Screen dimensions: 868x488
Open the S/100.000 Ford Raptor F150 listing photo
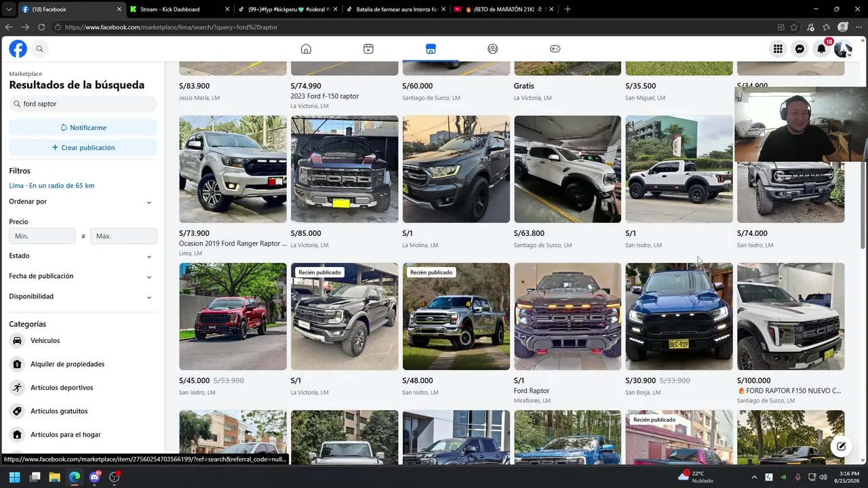[x=791, y=317]
